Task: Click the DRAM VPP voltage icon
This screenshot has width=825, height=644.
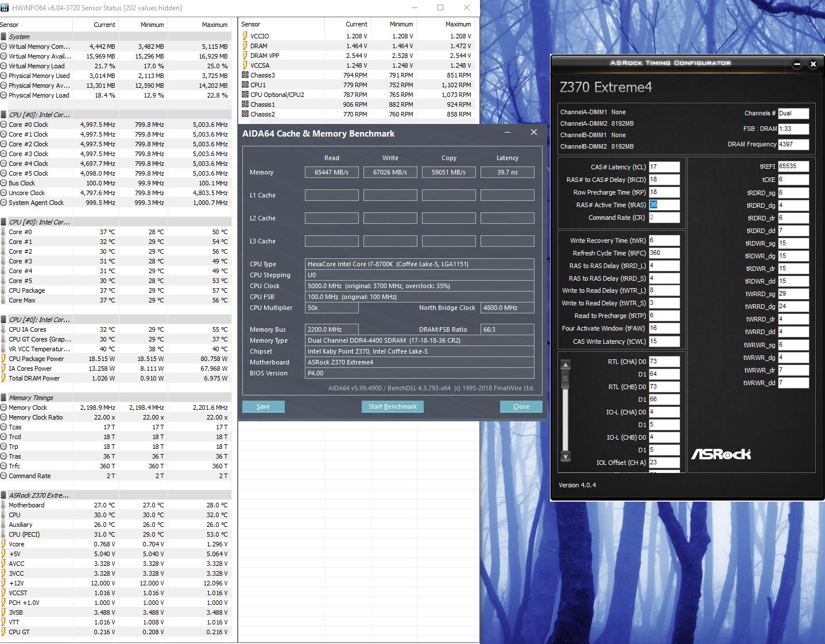Action: (x=245, y=56)
